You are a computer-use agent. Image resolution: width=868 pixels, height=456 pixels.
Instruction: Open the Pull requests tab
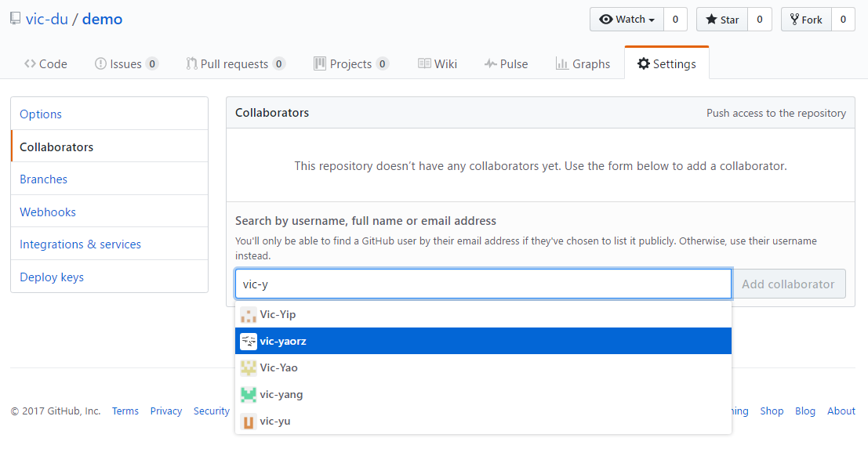236,63
